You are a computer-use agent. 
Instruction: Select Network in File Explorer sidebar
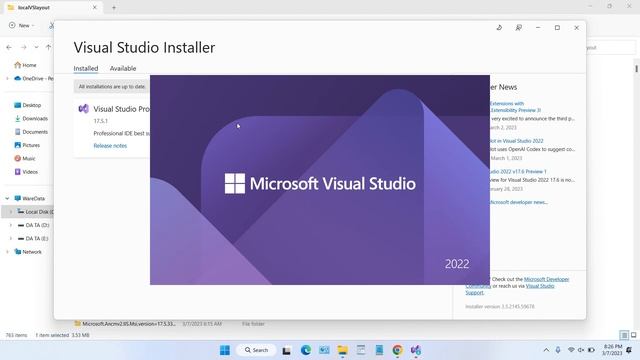click(28, 252)
